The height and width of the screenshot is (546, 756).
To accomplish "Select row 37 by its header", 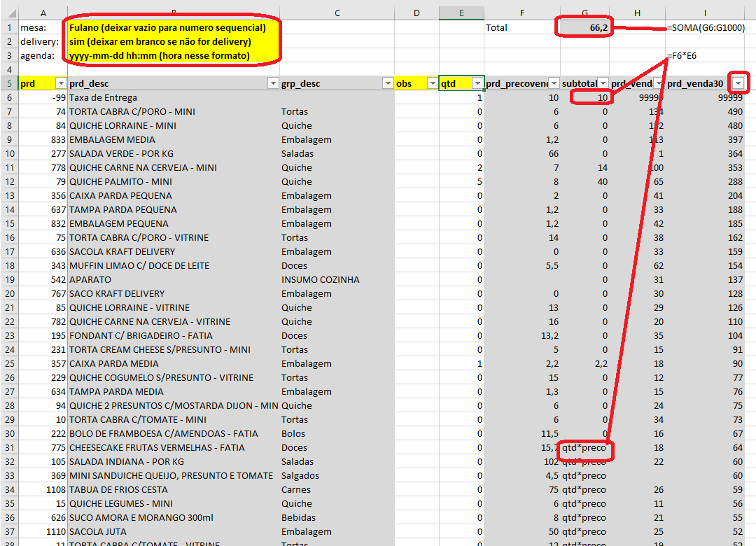I will click(9, 531).
